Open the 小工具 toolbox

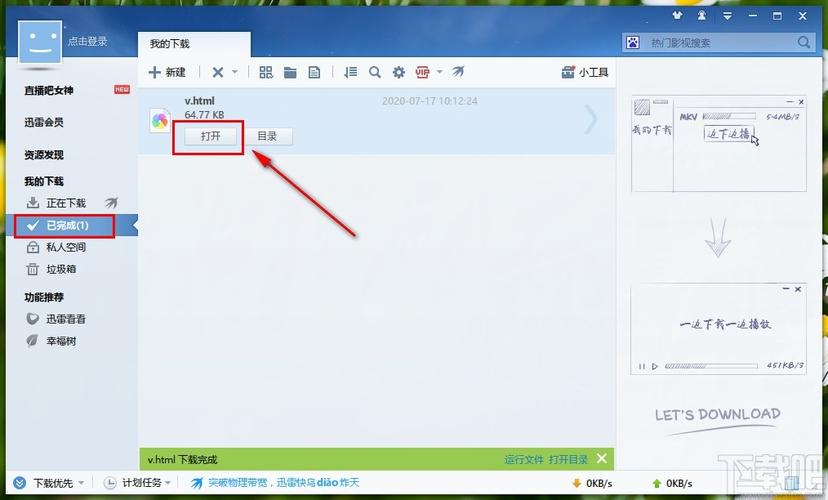click(585, 72)
